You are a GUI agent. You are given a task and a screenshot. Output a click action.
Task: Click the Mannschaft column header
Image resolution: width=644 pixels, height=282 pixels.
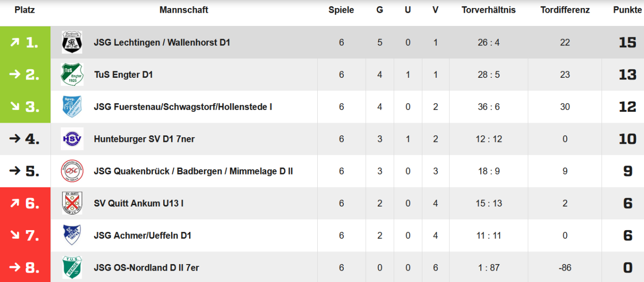click(184, 10)
